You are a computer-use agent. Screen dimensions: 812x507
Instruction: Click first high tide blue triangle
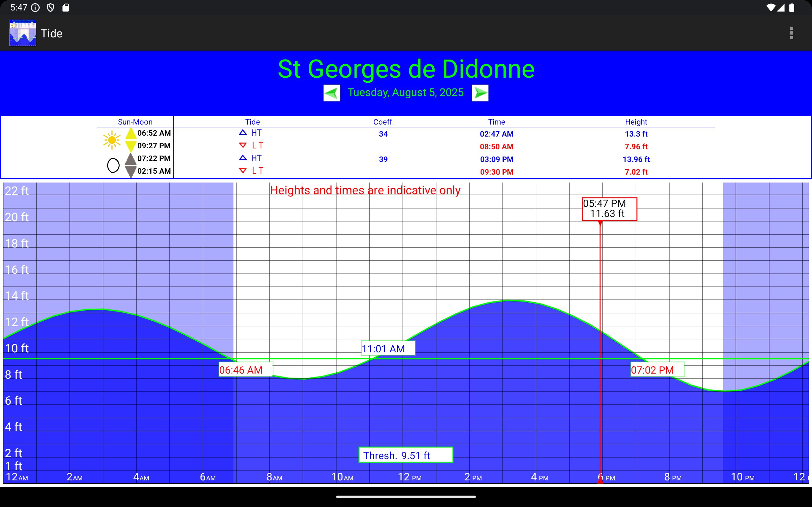[x=243, y=133]
